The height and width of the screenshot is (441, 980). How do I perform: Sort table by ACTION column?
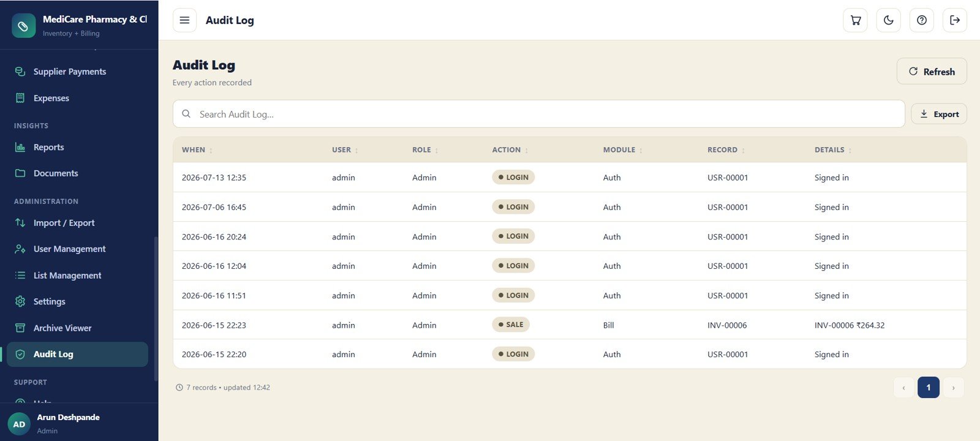[x=510, y=150]
